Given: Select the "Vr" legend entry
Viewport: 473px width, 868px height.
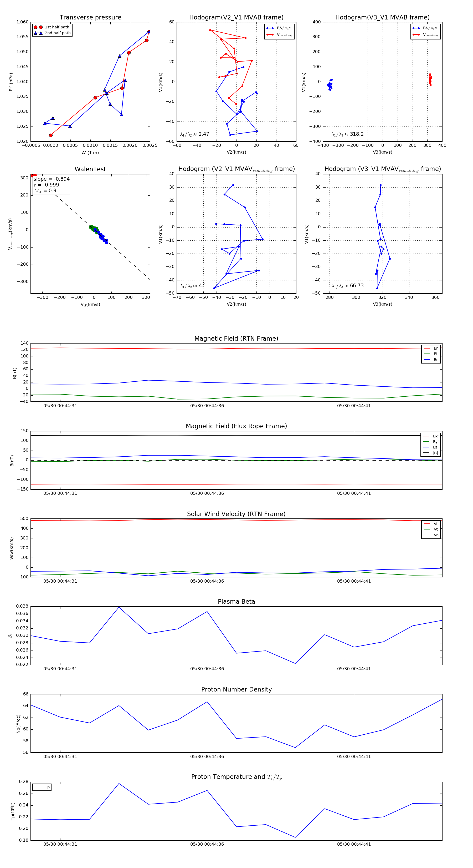Looking at the screenshot, I should [431, 524].
